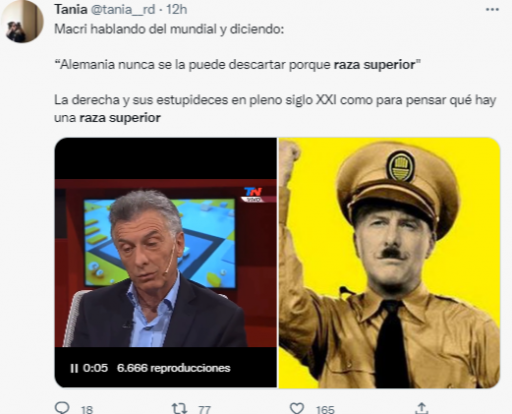Click the 6.666 reproducciones view count
The width and height of the screenshot is (512, 414).
coord(173,368)
